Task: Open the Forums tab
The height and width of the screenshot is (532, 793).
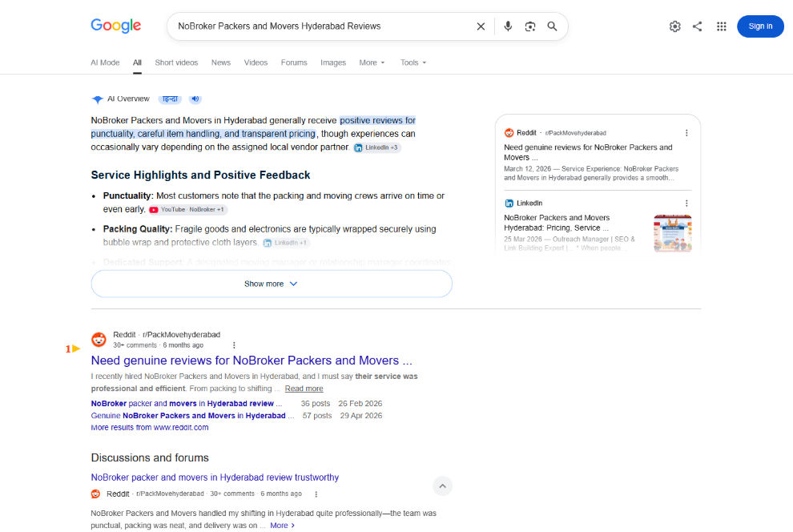Action: 294,62
